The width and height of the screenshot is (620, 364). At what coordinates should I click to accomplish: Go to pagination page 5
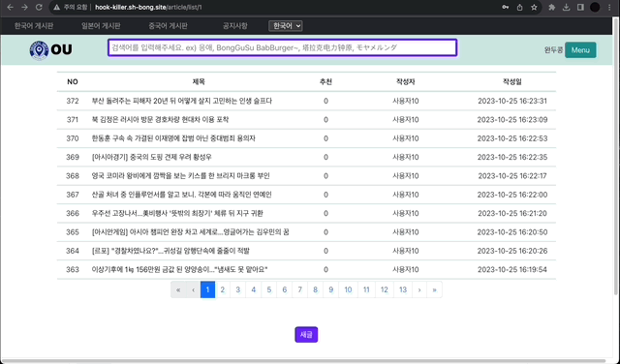(x=269, y=289)
